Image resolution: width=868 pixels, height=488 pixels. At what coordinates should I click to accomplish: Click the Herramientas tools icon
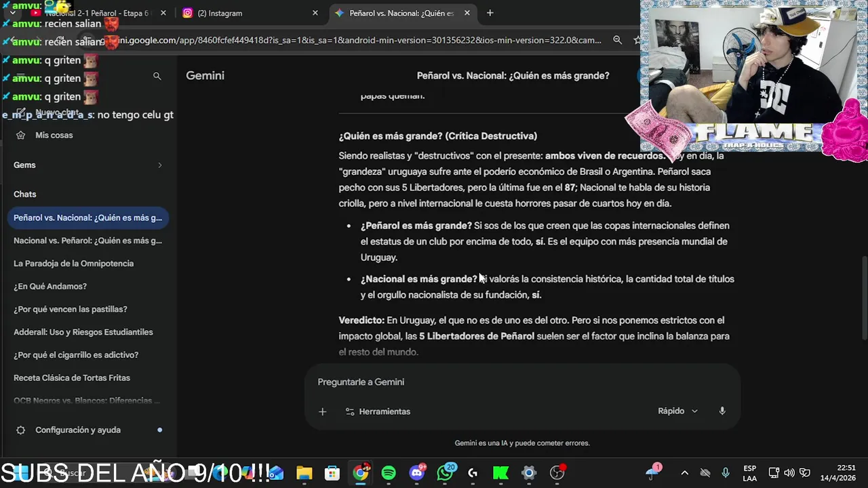point(350,411)
